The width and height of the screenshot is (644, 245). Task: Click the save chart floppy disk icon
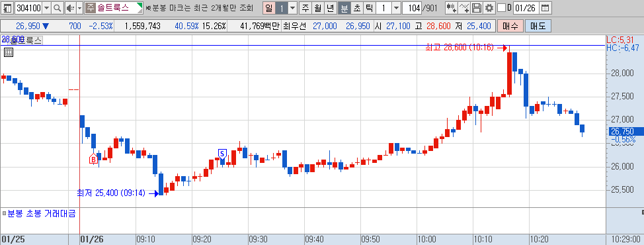(x=476, y=8)
